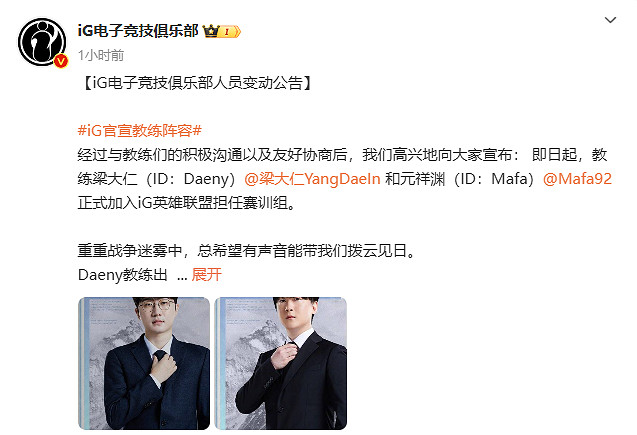This screenshot has height=435, width=637.
Task: Open the Daeny coach photo with glasses
Action: [x=144, y=363]
